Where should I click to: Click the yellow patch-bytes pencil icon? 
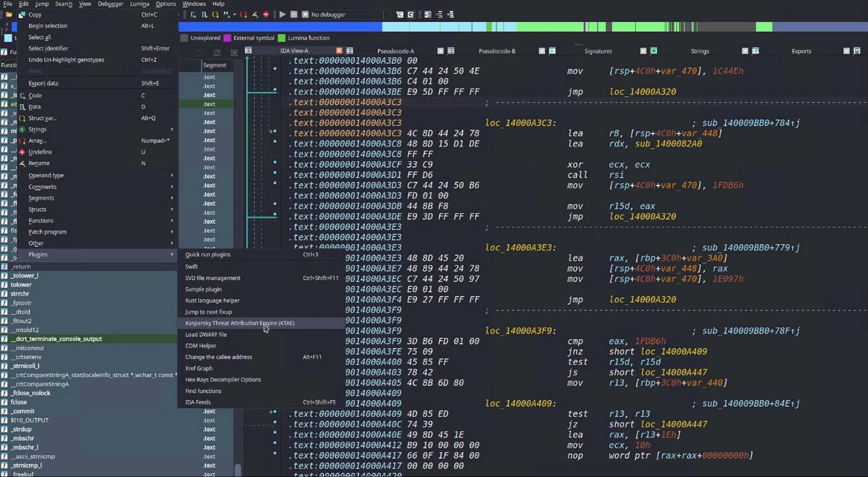pos(254,15)
